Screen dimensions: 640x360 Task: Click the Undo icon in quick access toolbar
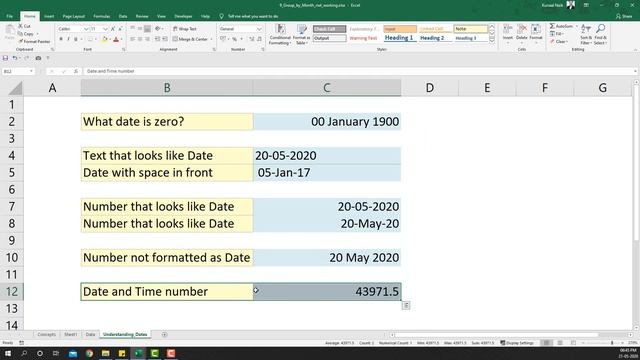[x=15, y=58]
